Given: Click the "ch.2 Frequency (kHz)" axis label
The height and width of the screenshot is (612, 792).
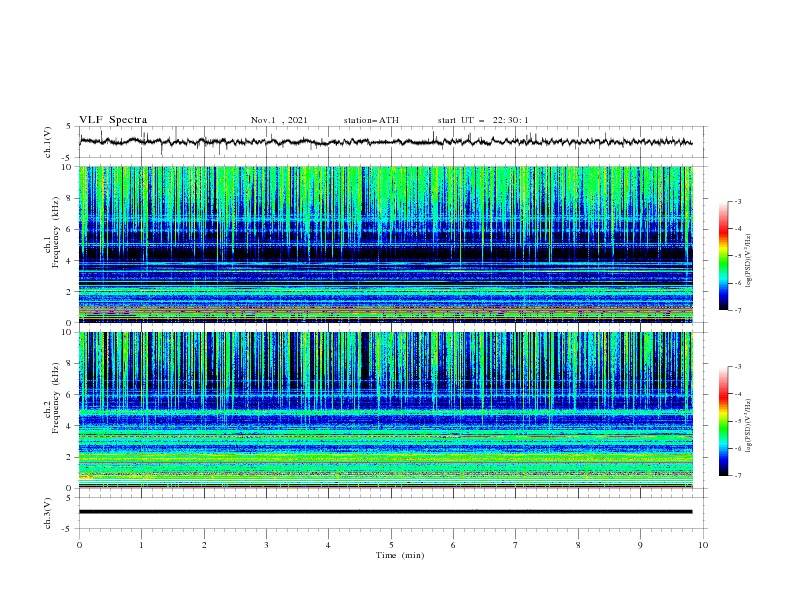Looking at the screenshot, I should point(52,398).
